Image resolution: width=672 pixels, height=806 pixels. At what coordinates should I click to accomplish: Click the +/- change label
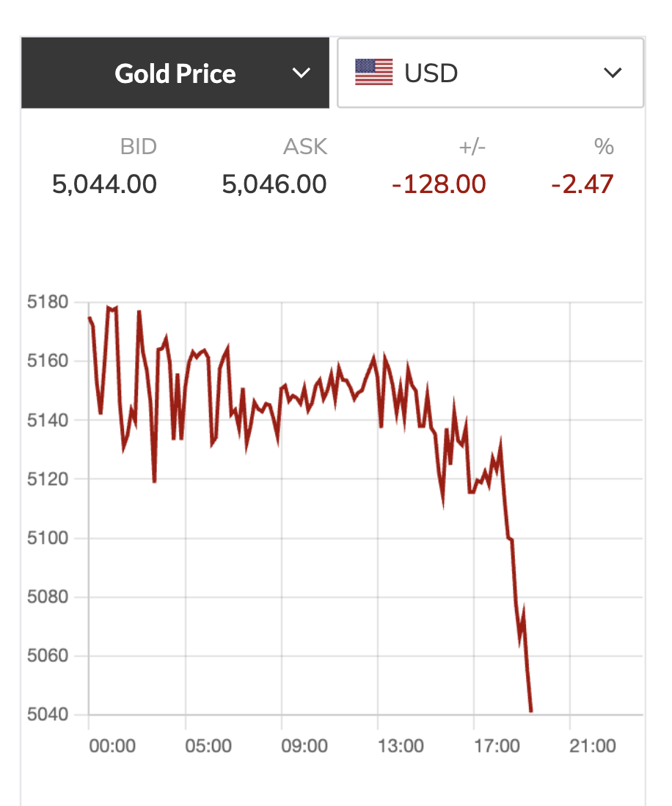(x=472, y=147)
